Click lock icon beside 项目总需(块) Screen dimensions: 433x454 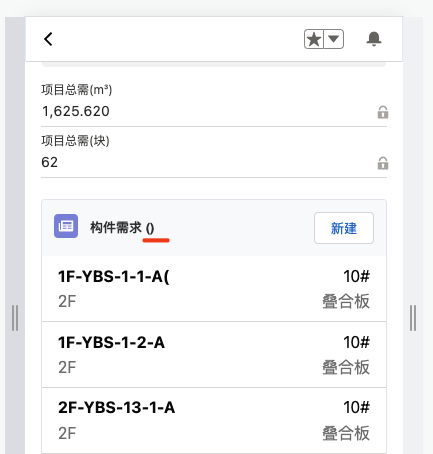click(x=383, y=163)
